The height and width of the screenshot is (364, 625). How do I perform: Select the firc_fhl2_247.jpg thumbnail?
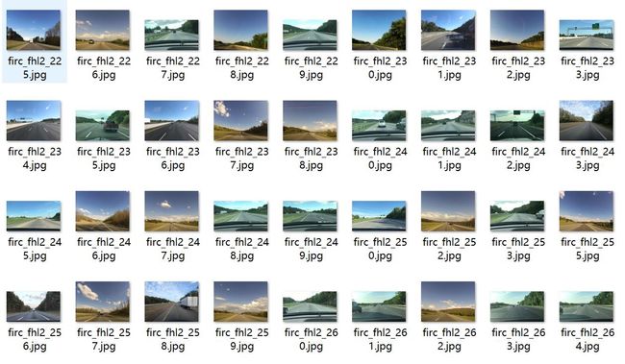172,211
